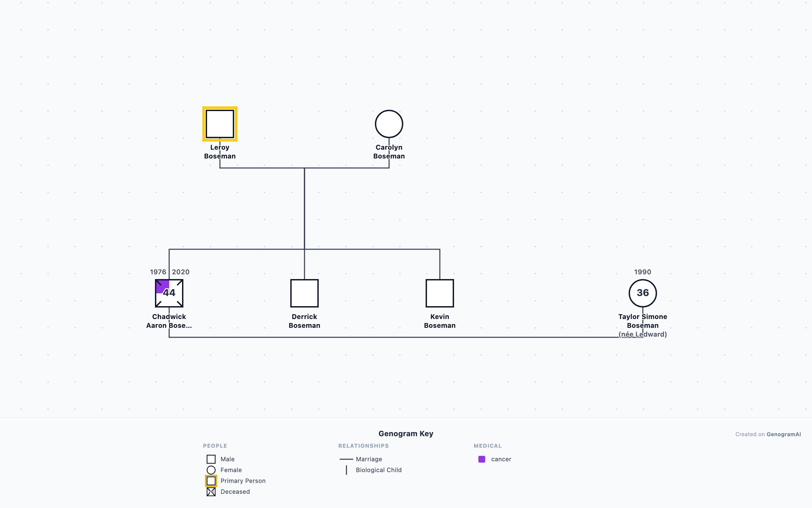Click the birth year '1976'

tap(158, 272)
